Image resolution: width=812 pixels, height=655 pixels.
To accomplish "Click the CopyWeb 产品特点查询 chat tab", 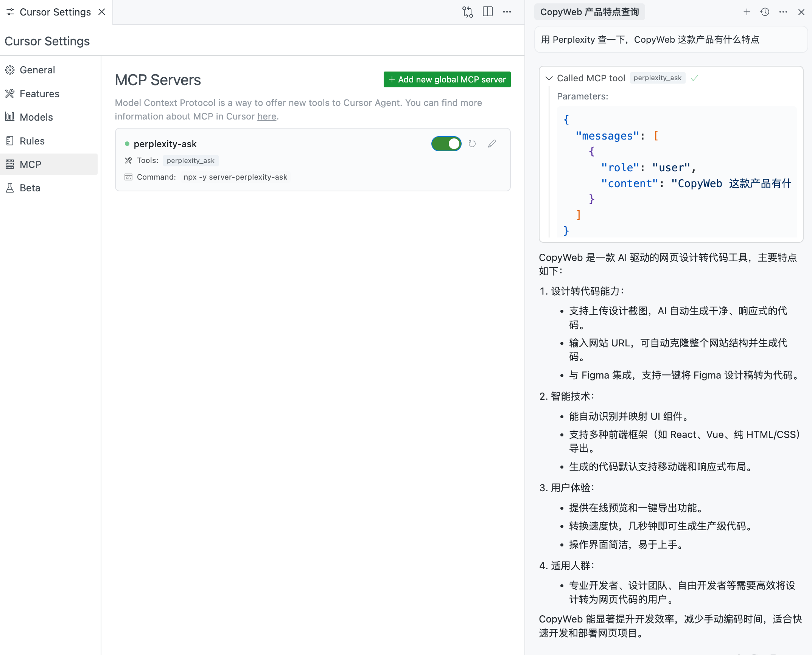I will click(589, 12).
